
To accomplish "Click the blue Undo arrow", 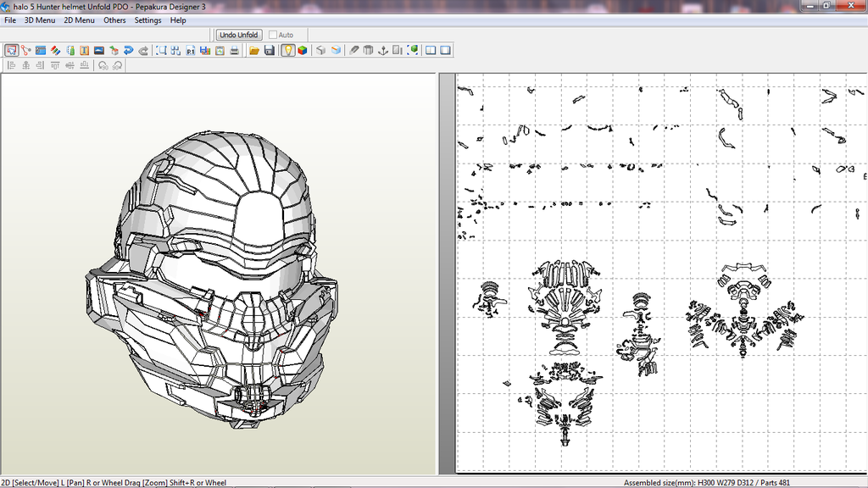I will tap(129, 50).
